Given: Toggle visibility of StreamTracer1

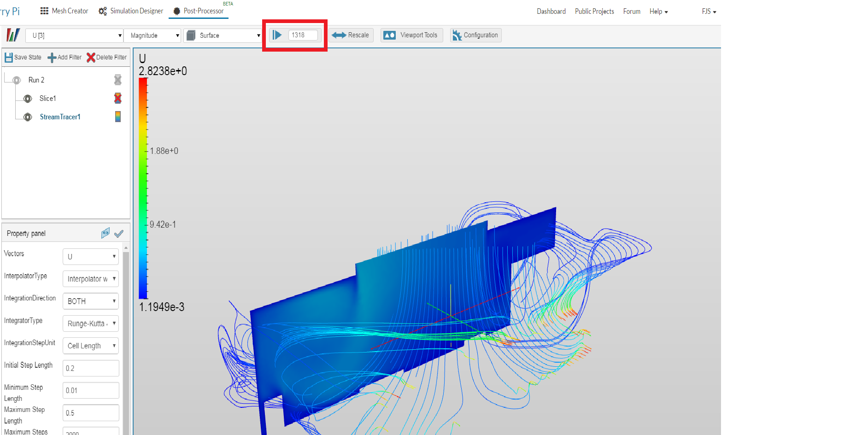Looking at the screenshot, I should pyautogui.click(x=28, y=117).
